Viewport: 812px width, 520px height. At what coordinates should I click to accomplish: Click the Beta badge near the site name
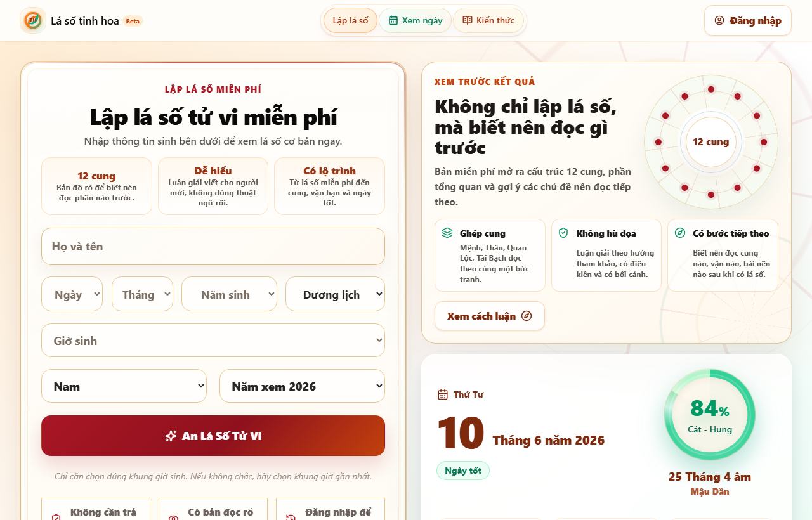click(133, 21)
